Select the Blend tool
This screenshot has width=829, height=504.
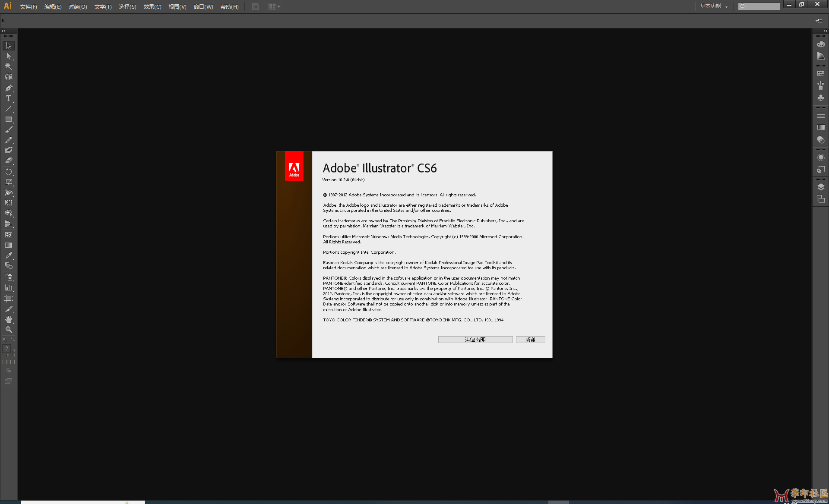(x=8, y=266)
